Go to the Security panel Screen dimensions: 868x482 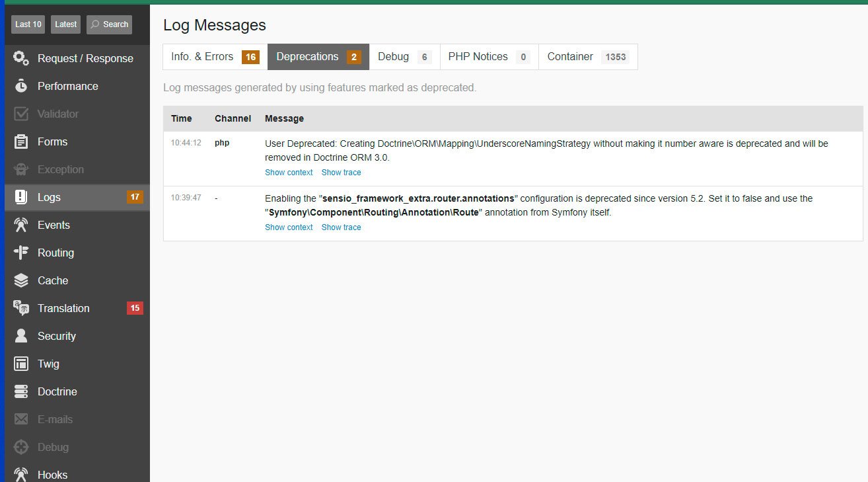(77, 336)
